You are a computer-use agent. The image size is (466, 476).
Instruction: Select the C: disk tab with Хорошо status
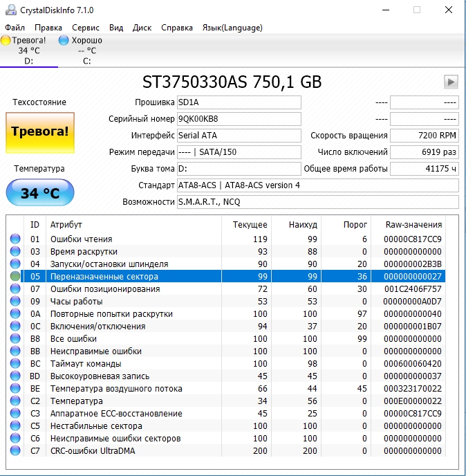click(86, 51)
